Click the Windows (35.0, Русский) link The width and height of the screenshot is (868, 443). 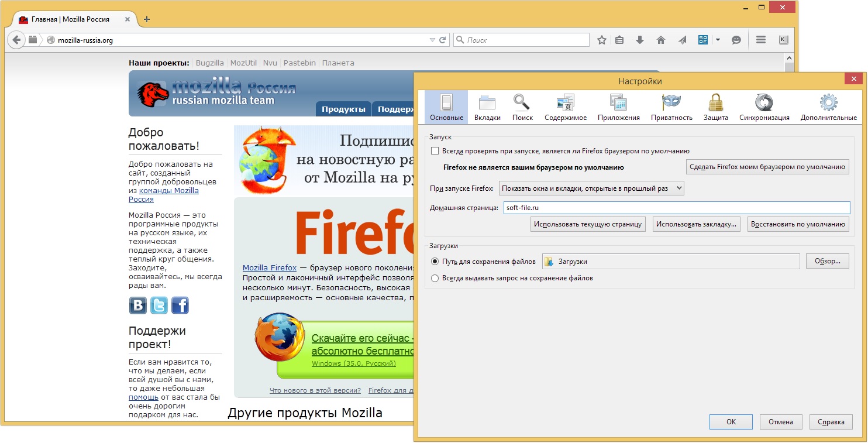(x=354, y=363)
